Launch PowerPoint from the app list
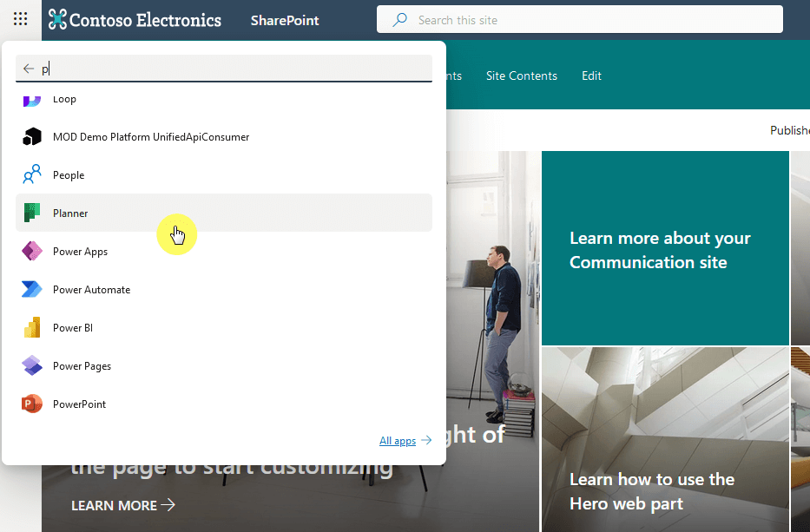Screen dimensions: 810x532 coord(224,404)
